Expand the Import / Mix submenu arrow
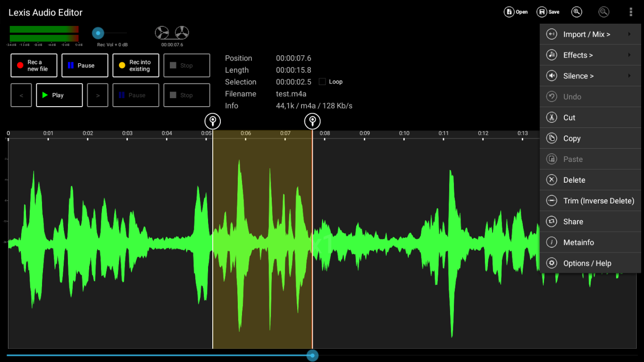This screenshot has height=362, width=644. tap(629, 34)
